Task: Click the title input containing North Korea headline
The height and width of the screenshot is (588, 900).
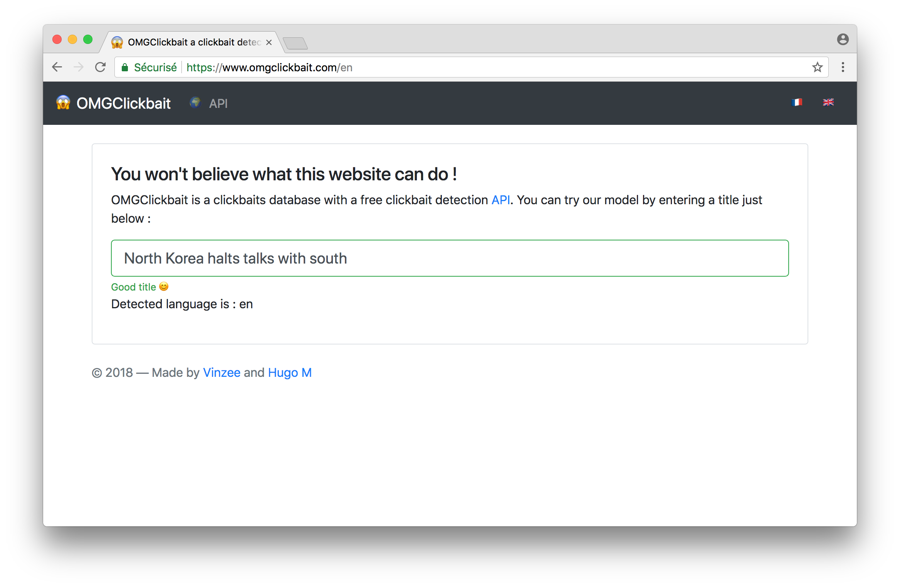Action: click(450, 258)
